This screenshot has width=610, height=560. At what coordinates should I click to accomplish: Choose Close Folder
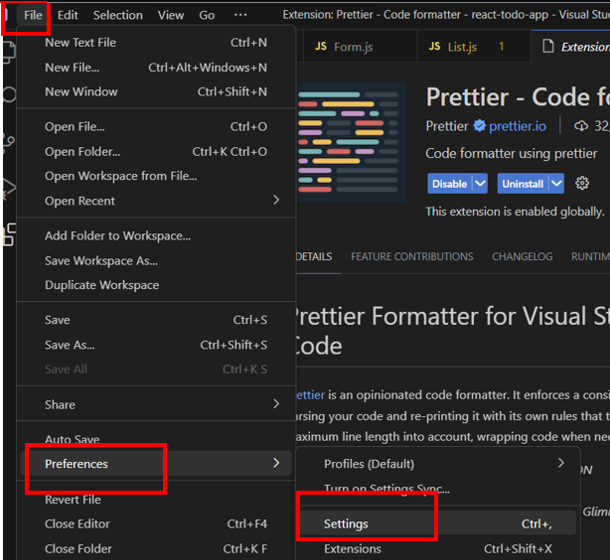156,549
